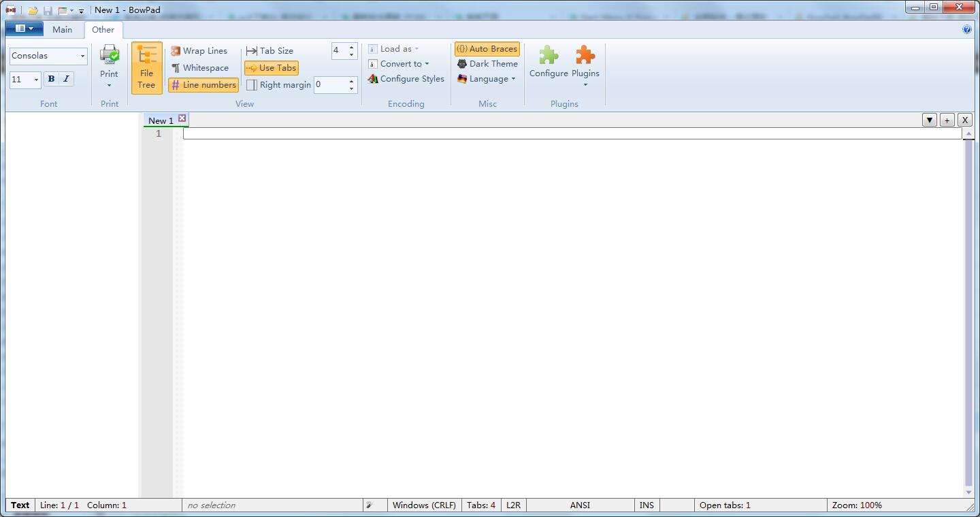Switch to the Main ribbon tab
Image resolution: width=980 pixels, height=517 pixels.
[62, 29]
